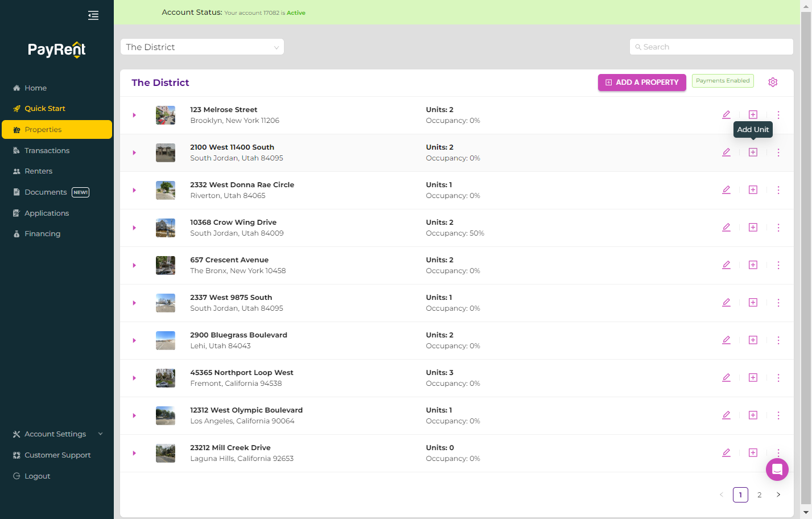The height and width of the screenshot is (519, 812).
Task: Open property settings gear icon
Action: (x=773, y=82)
